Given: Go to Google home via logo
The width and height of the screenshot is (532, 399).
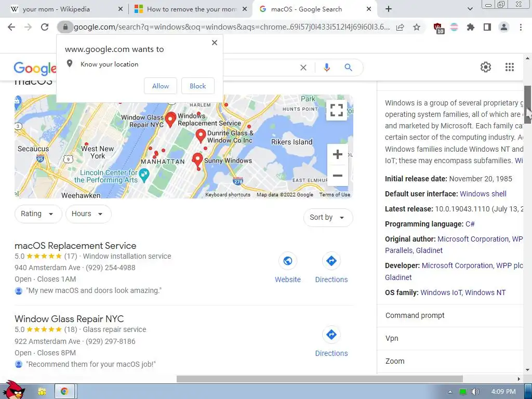Looking at the screenshot, I should point(35,69).
